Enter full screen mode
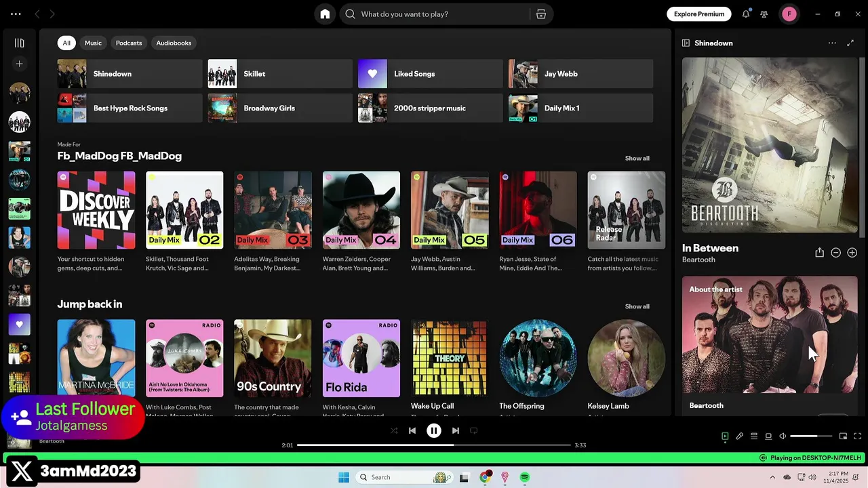This screenshot has height=488, width=868. pos(857,436)
